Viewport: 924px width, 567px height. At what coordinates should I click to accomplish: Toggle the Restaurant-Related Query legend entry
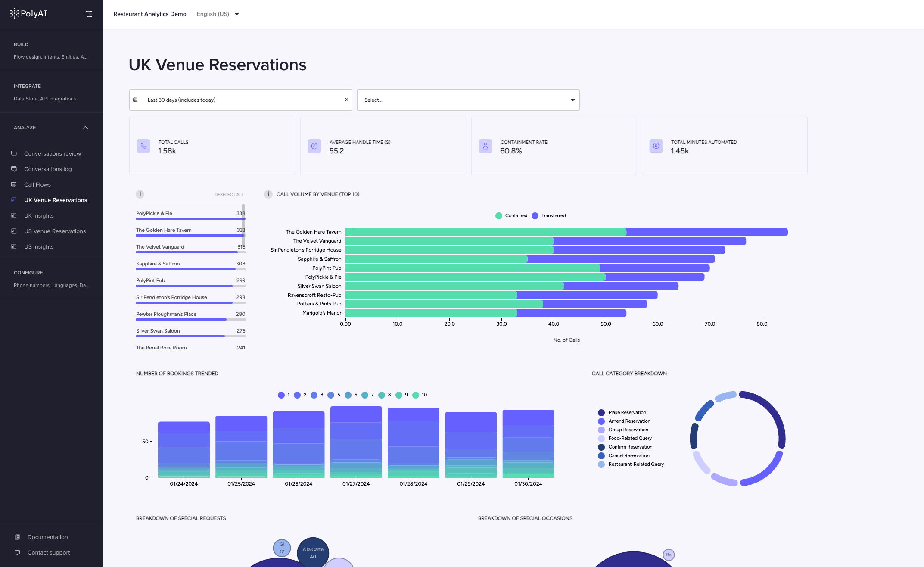pos(631,464)
